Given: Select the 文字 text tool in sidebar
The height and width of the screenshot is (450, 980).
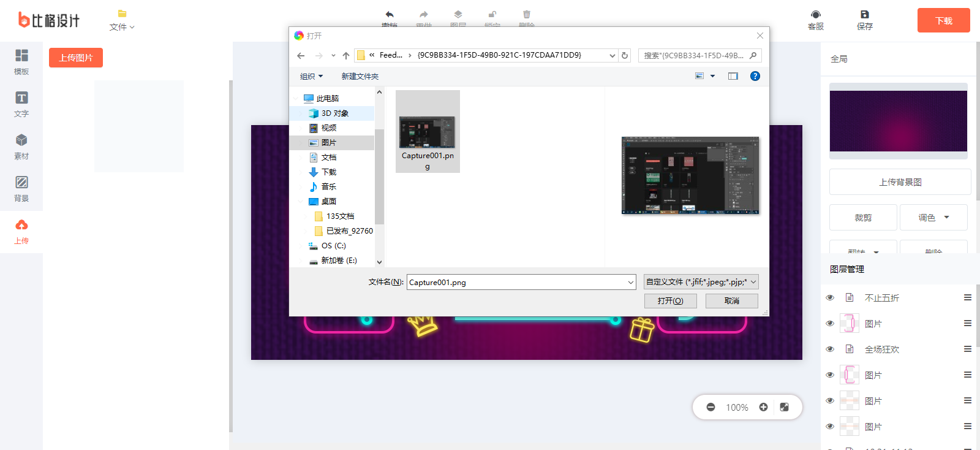Looking at the screenshot, I should tap(21, 104).
